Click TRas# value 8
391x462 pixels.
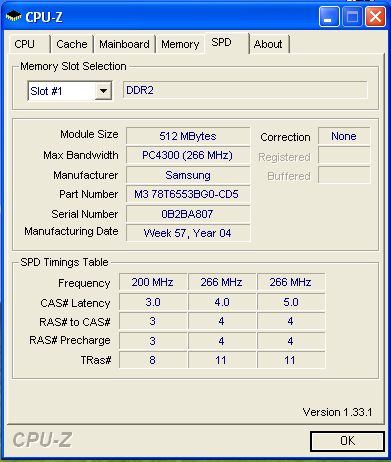[153, 360]
